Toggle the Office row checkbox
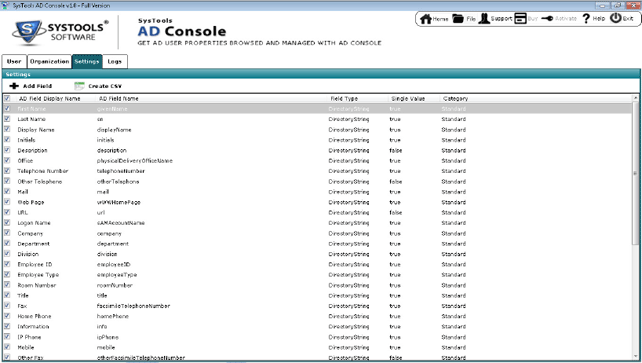 tap(7, 160)
